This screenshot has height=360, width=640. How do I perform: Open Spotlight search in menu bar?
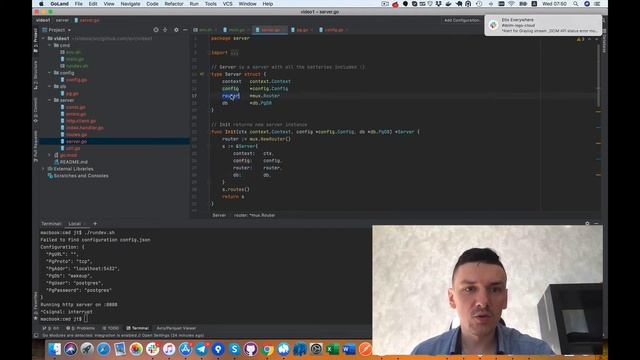point(576,4)
